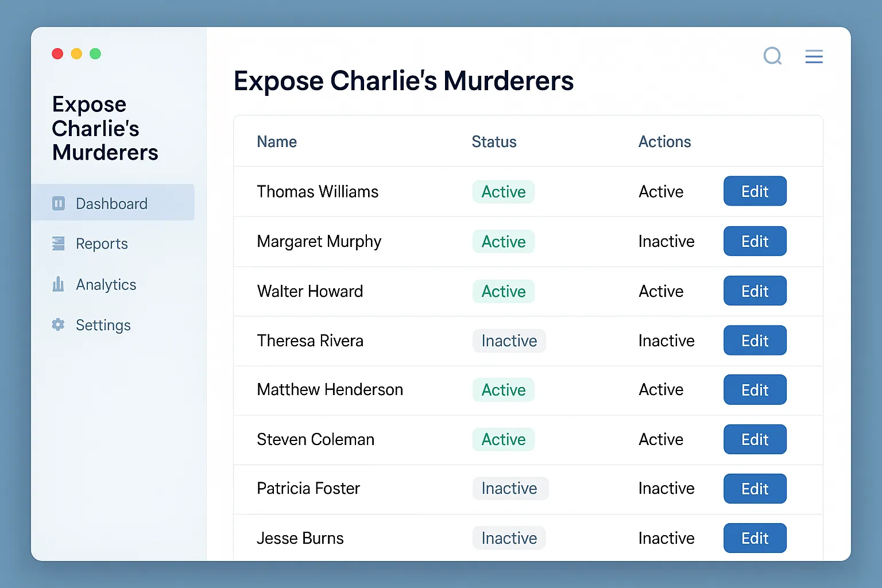Viewport: 882px width, 588px height.
Task: Select the Status column header
Action: [494, 142]
